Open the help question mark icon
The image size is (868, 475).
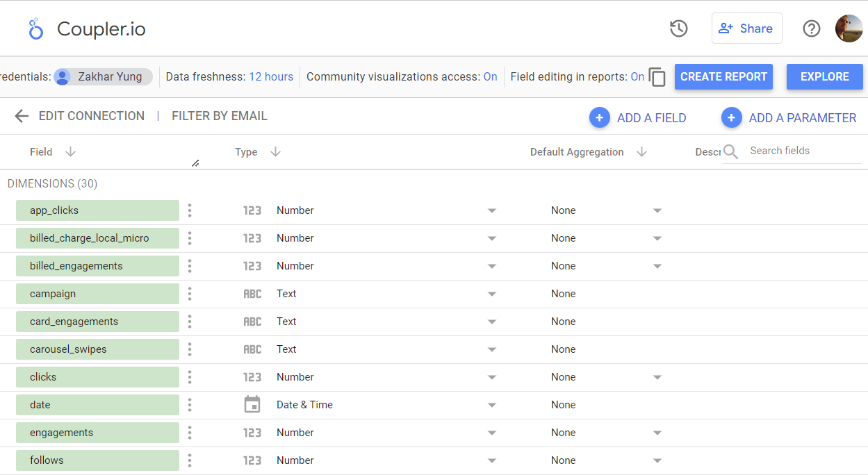pyautogui.click(x=812, y=28)
